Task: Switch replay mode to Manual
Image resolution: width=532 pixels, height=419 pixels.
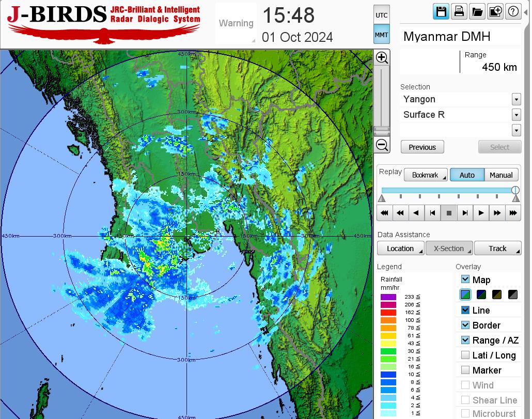Action: click(x=501, y=175)
